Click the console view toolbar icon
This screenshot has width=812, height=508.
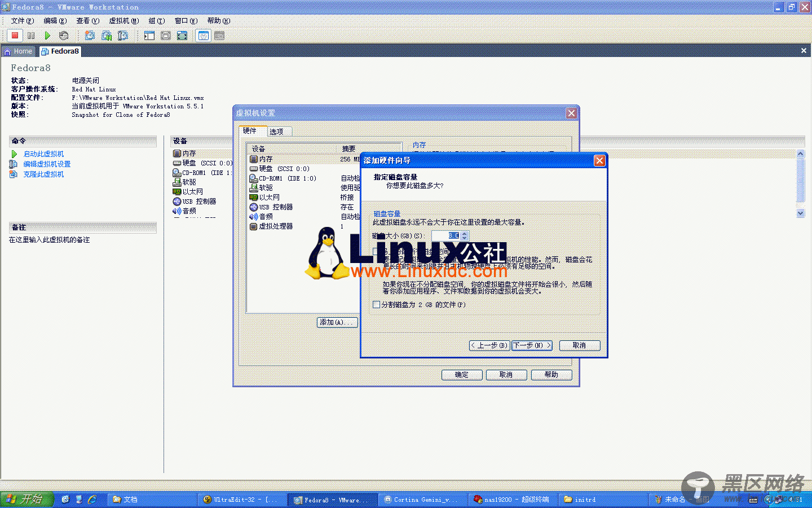[219, 36]
